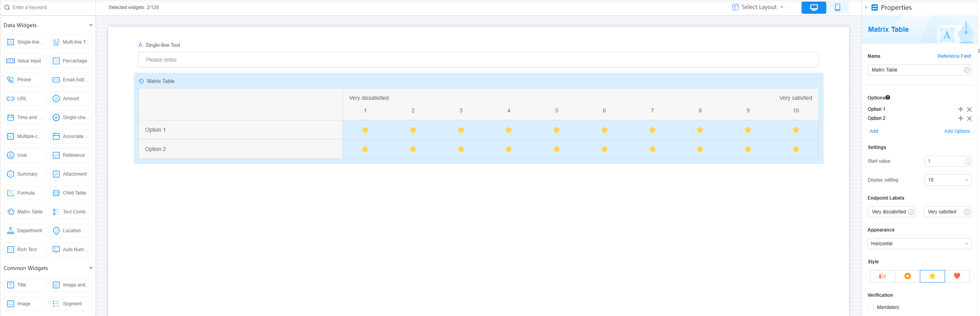The image size is (980, 316).
Task: Add the Location widget
Action: [71, 231]
